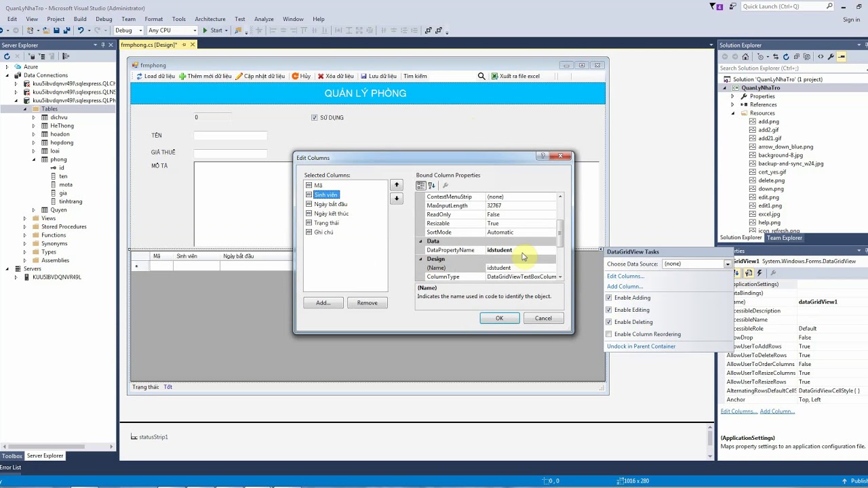
Task: Go to Solution Explorer home view
Action: 745,56
